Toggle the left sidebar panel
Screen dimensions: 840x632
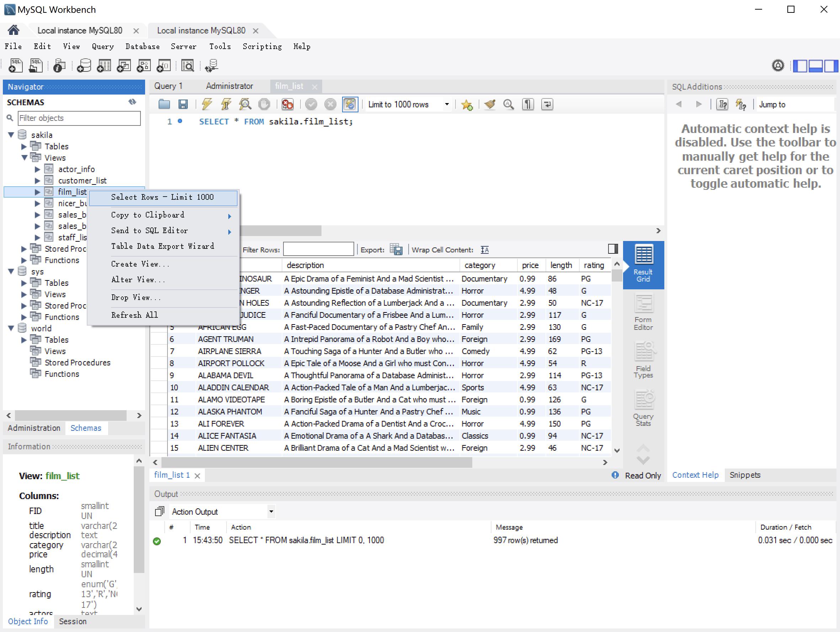(800, 66)
